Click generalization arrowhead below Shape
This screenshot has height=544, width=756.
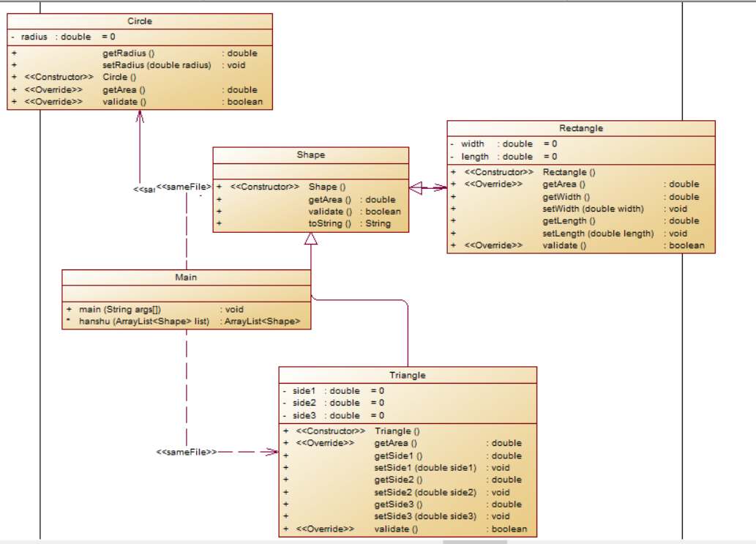[x=311, y=239]
